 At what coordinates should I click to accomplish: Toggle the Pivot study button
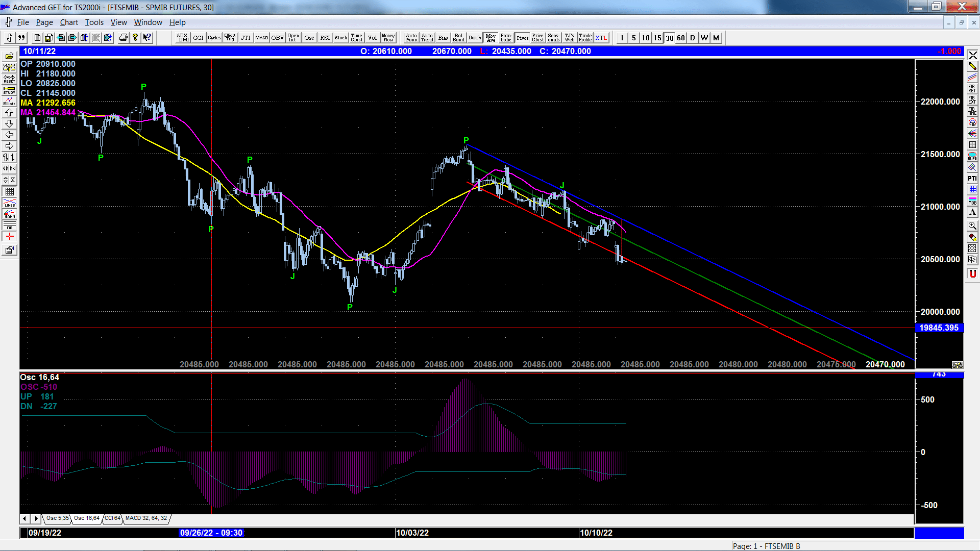coord(523,38)
